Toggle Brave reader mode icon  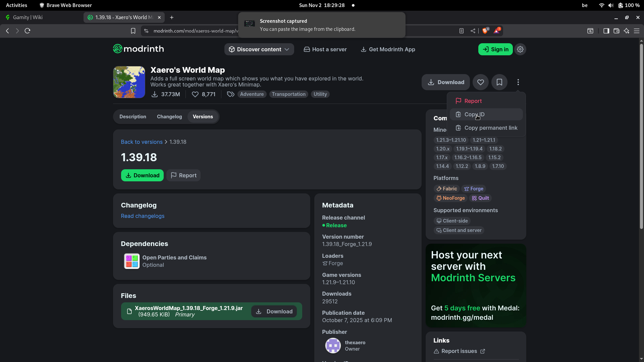[462, 31]
